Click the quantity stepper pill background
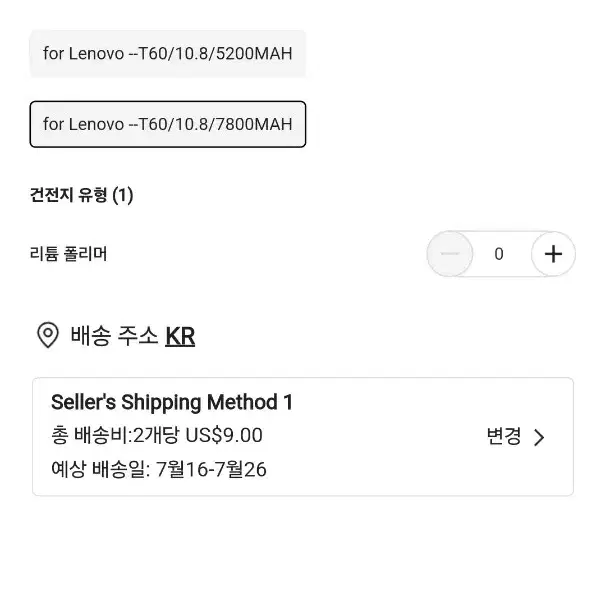Viewport: 606px width, 606px height. [501, 254]
